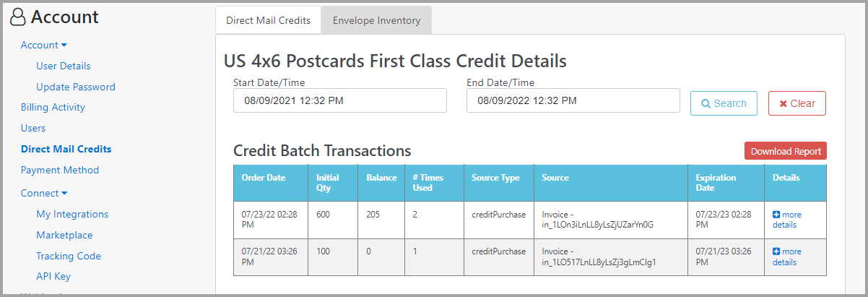Open Billing Activity in sidebar
This screenshot has height=297, width=868.
click(x=53, y=107)
